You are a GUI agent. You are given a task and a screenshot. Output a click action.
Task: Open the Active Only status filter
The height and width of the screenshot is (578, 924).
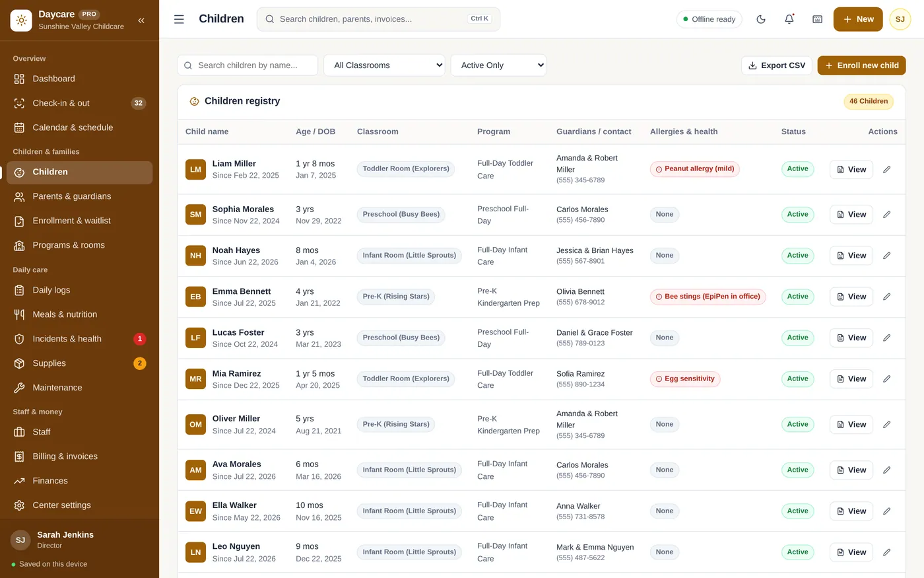click(498, 65)
